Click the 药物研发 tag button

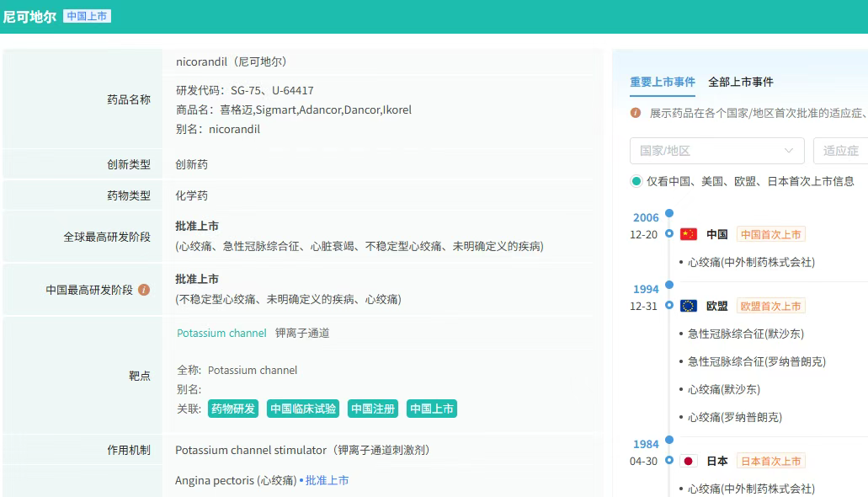[x=233, y=409]
